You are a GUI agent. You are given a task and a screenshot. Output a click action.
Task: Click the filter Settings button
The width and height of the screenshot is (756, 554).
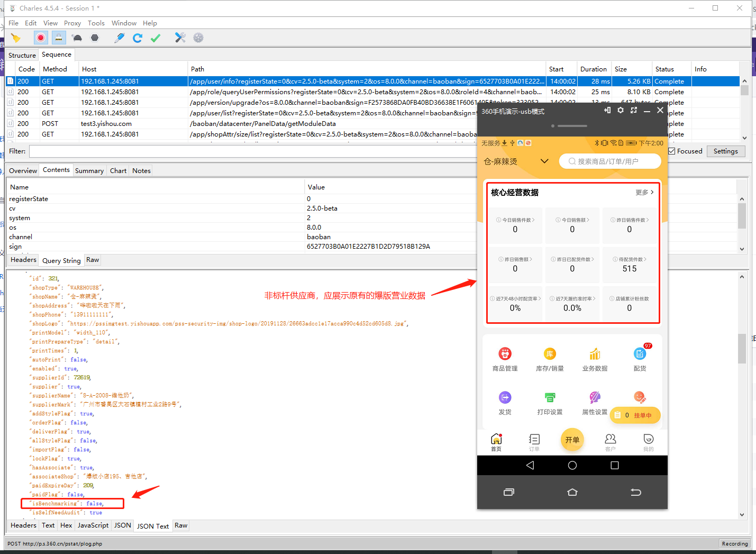[725, 151]
